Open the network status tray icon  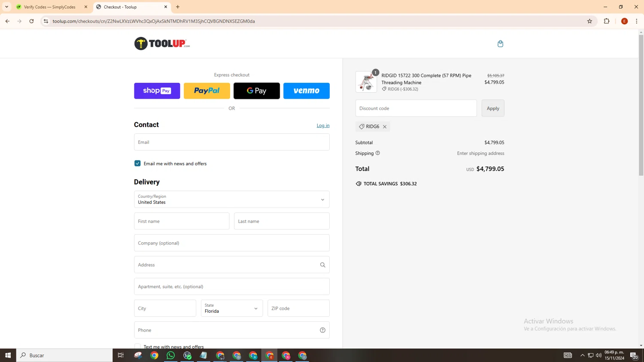[591, 355]
